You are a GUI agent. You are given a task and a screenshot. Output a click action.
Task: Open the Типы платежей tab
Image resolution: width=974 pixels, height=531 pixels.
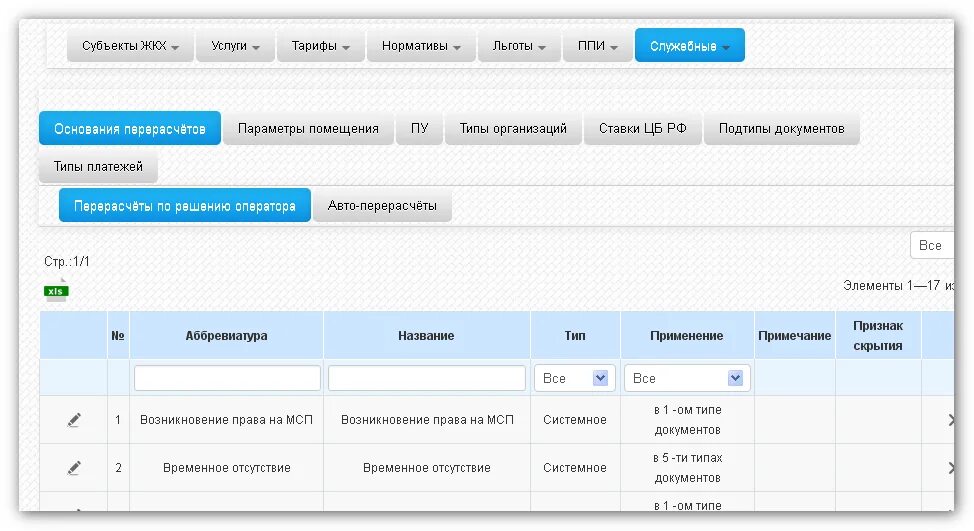pyautogui.click(x=98, y=166)
